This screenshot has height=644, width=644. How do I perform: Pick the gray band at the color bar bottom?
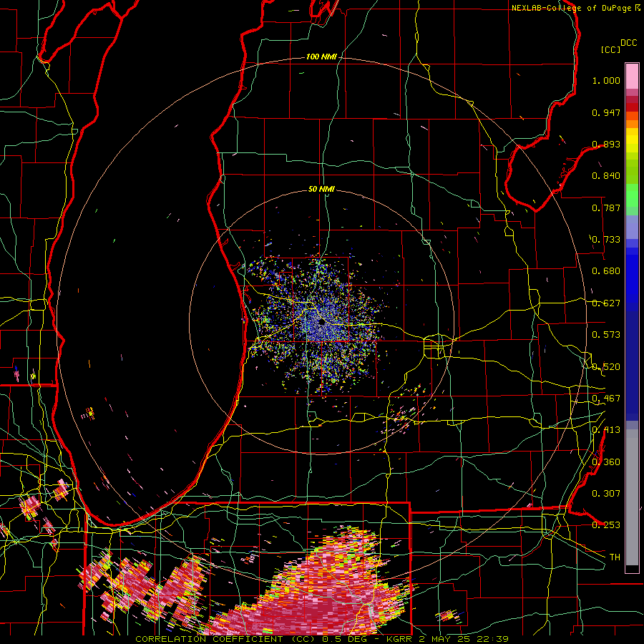(x=632, y=497)
